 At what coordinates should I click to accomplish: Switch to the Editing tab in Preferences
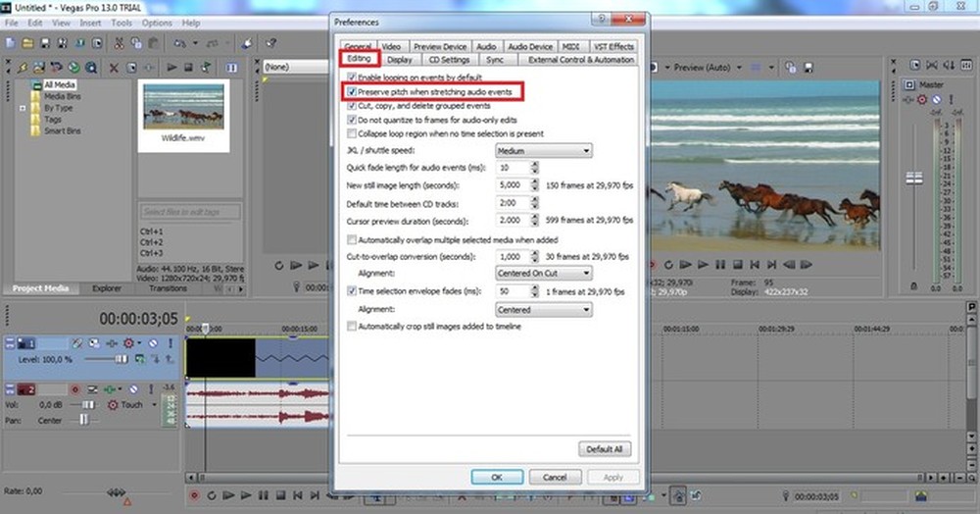pos(360,59)
